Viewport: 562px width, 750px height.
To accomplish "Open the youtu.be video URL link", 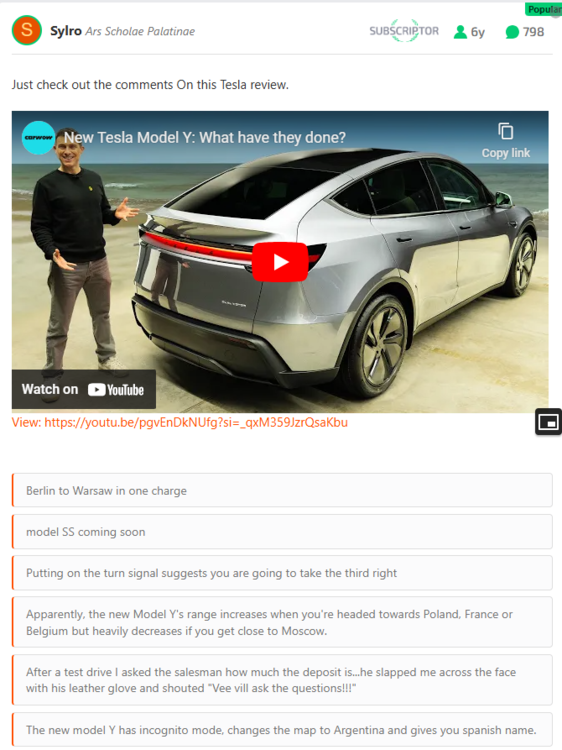I will pyautogui.click(x=180, y=422).
